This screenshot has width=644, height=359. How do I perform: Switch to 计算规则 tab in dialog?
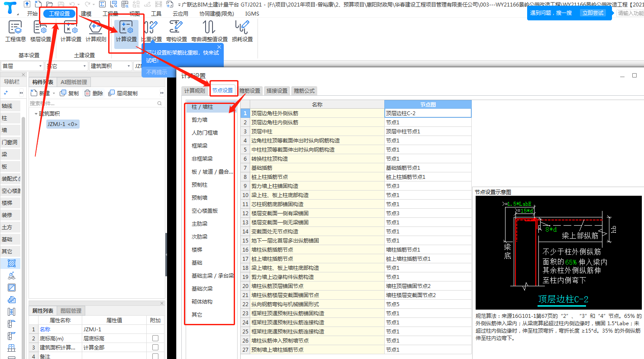[x=195, y=91]
